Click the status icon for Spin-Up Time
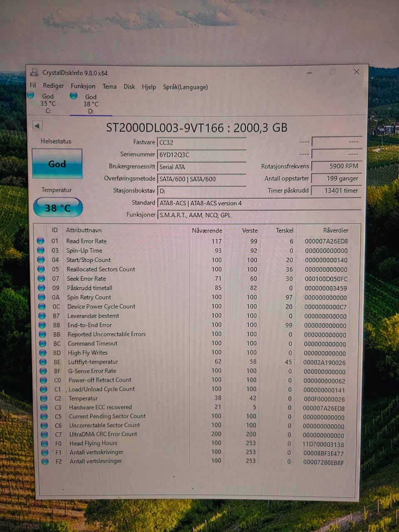 40,250
